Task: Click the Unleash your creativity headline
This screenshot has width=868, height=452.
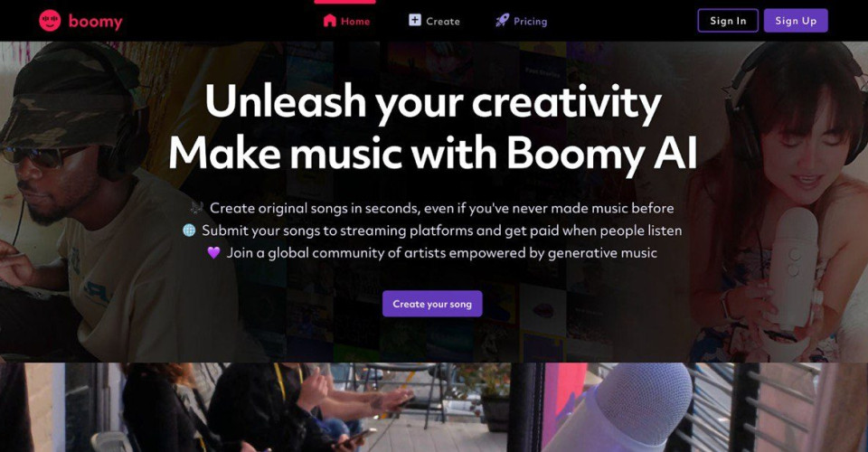Action: tap(433, 101)
